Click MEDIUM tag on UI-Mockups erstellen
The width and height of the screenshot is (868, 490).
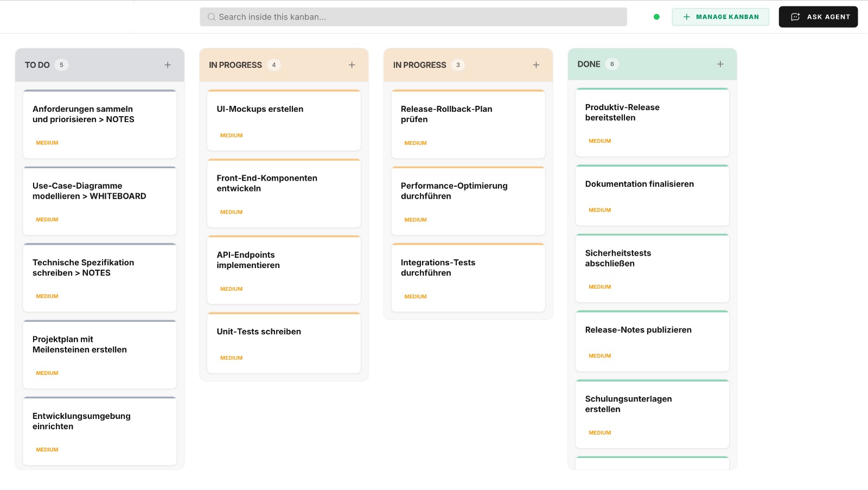click(231, 136)
